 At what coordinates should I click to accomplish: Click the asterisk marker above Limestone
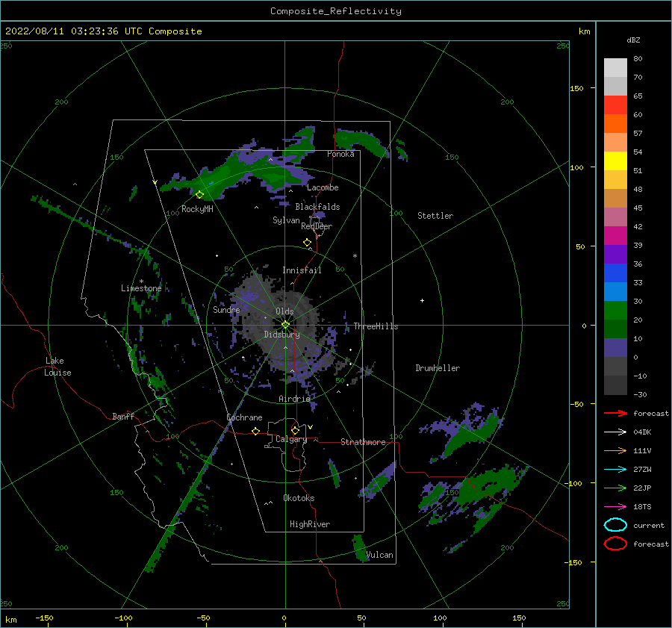(141, 282)
